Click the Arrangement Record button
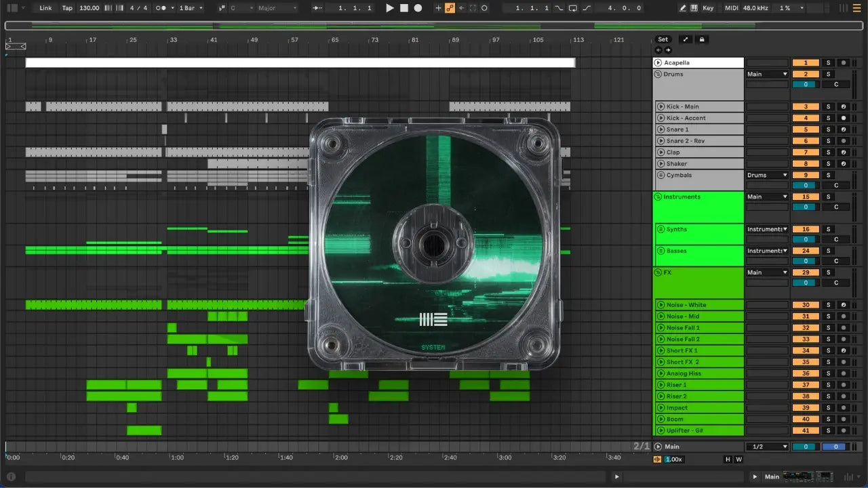The image size is (868, 488). click(x=418, y=8)
